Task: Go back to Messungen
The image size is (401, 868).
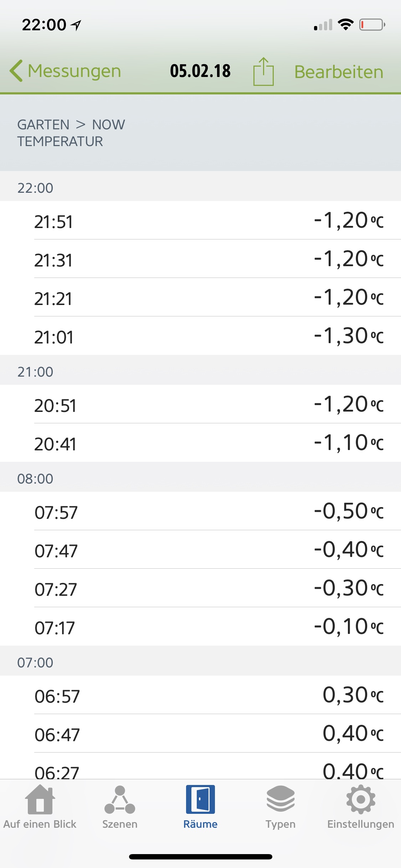Action: point(74,71)
